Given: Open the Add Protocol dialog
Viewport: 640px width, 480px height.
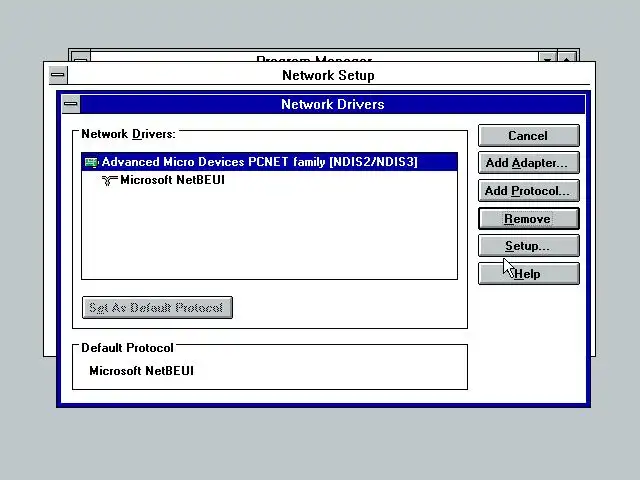Looking at the screenshot, I should [529, 191].
